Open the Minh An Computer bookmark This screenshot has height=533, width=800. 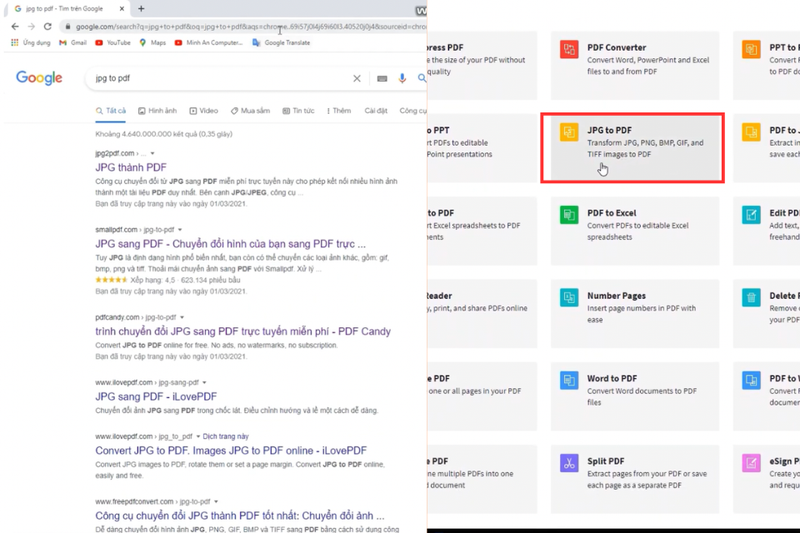[x=209, y=43]
